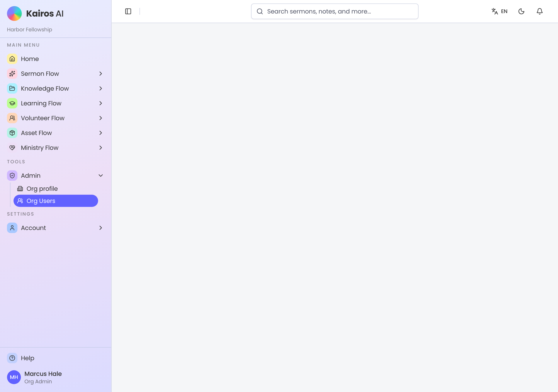Open the Asset Flow menu item

pyautogui.click(x=56, y=133)
